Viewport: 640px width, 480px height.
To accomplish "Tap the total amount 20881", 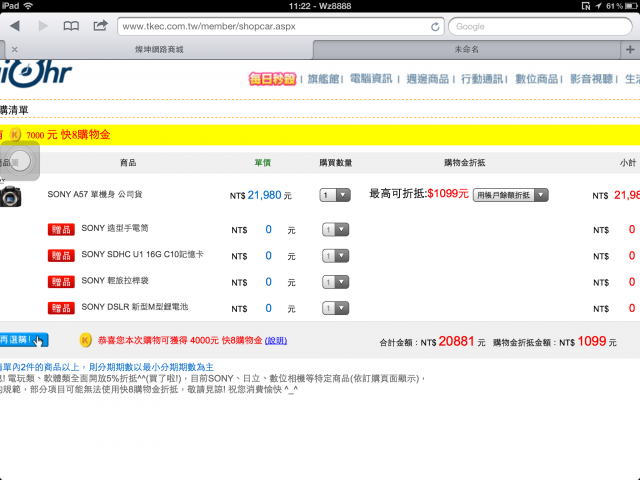I will [x=456, y=341].
